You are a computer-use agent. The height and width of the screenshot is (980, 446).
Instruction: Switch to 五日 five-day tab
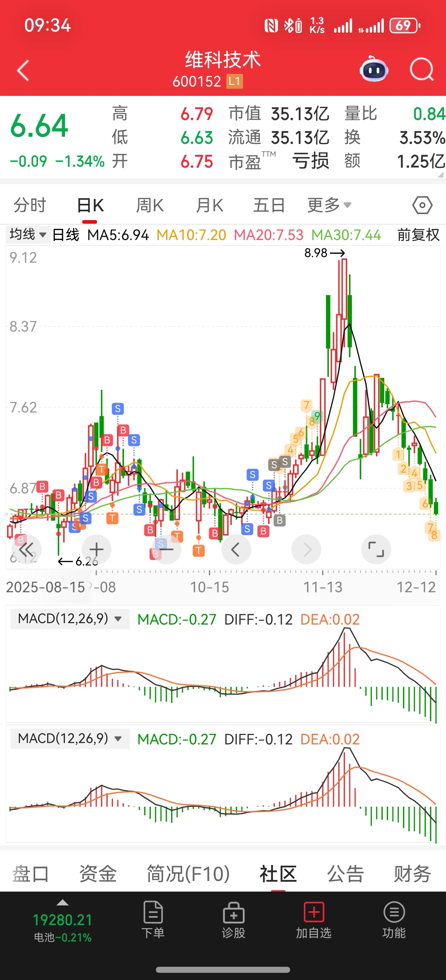pos(270,206)
